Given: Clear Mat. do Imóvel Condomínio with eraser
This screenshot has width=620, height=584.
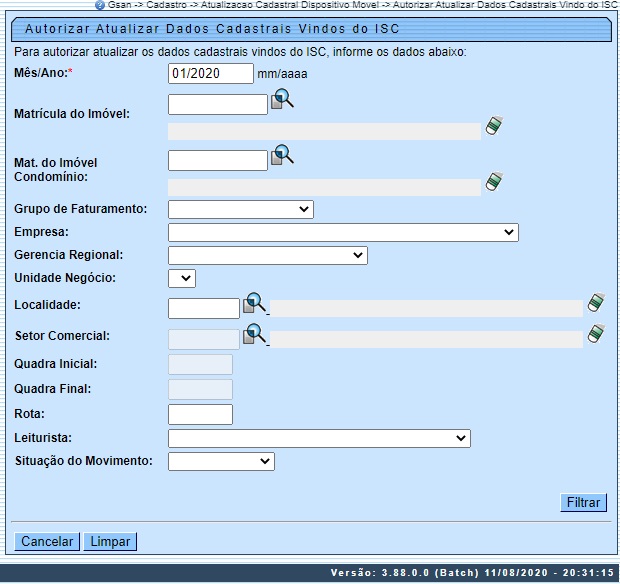Looking at the screenshot, I should (x=493, y=181).
